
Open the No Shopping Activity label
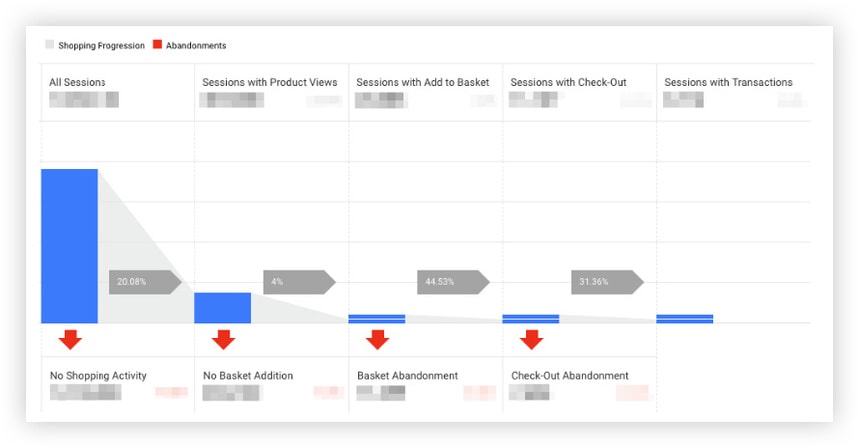point(98,376)
